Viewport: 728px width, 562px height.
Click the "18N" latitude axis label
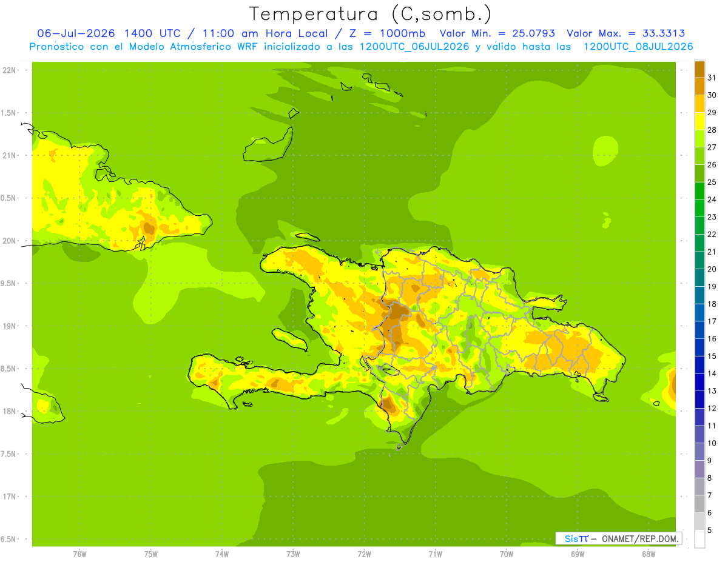8,411
